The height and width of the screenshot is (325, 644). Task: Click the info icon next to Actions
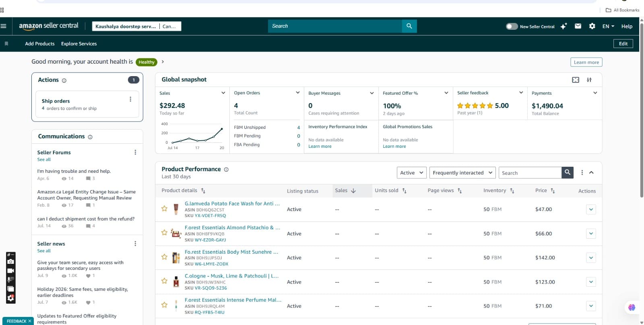pos(64,81)
